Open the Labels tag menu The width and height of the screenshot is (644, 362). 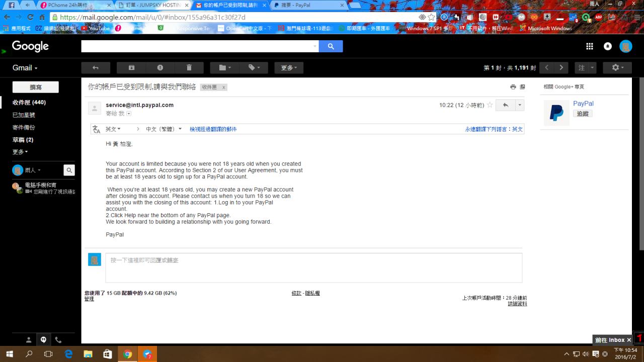coord(254,68)
